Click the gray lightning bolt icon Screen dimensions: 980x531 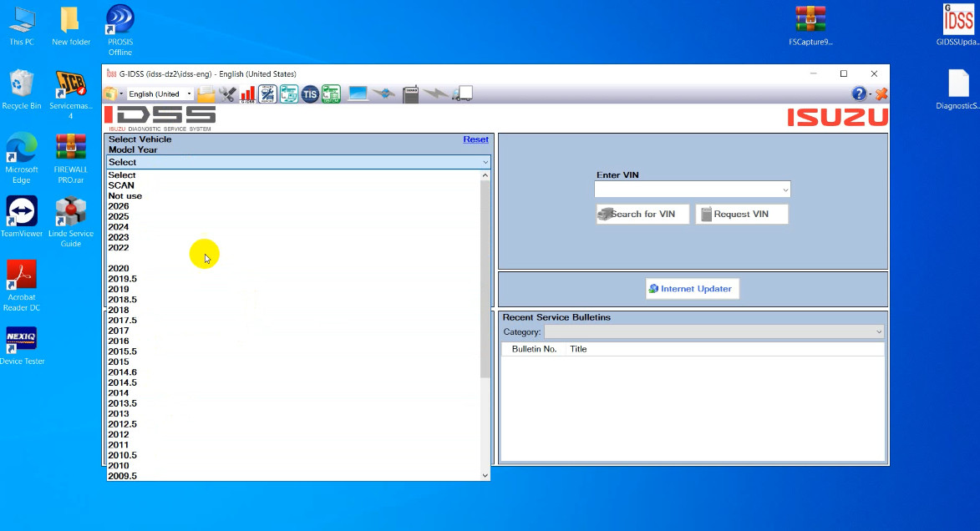point(435,94)
